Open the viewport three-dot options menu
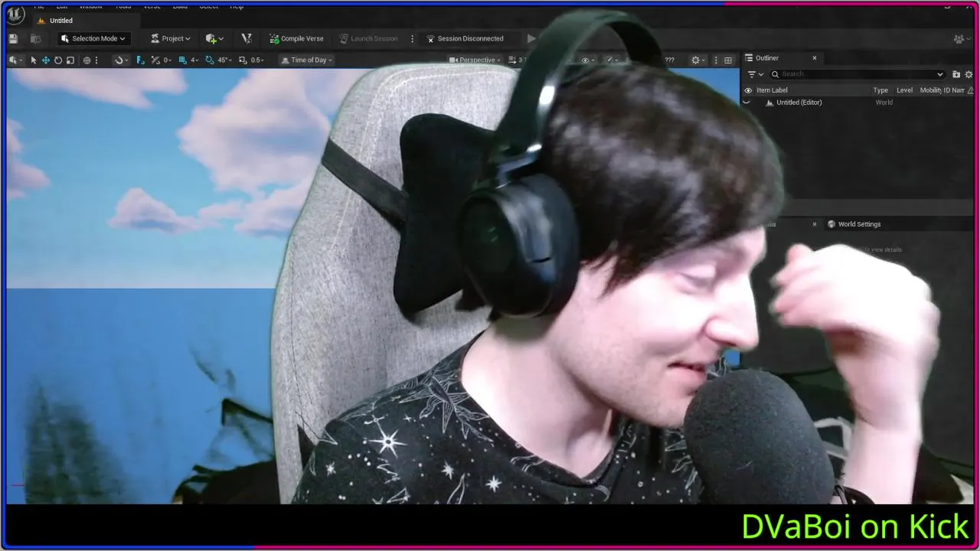Screen dimensions: 980x551 [717, 60]
